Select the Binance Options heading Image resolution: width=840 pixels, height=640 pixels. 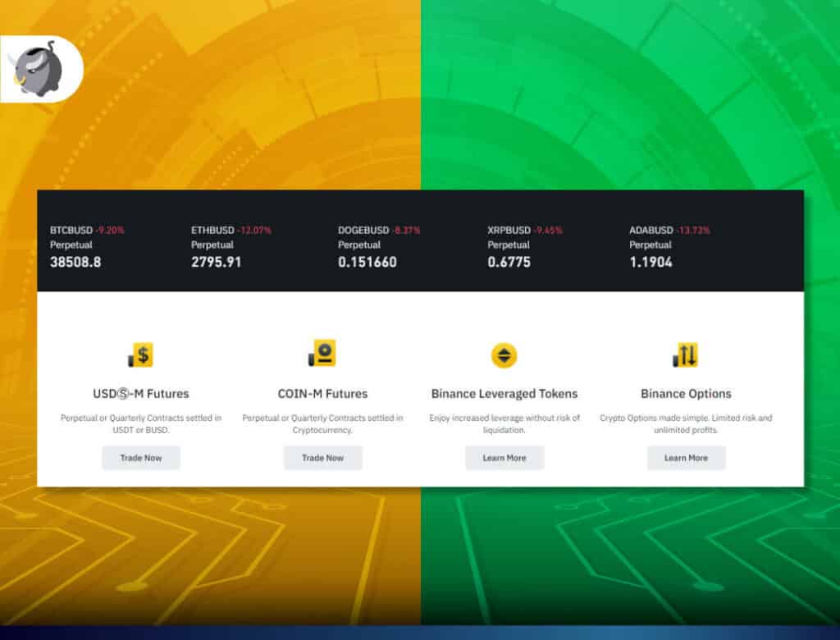pyautogui.click(x=686, y=393)
